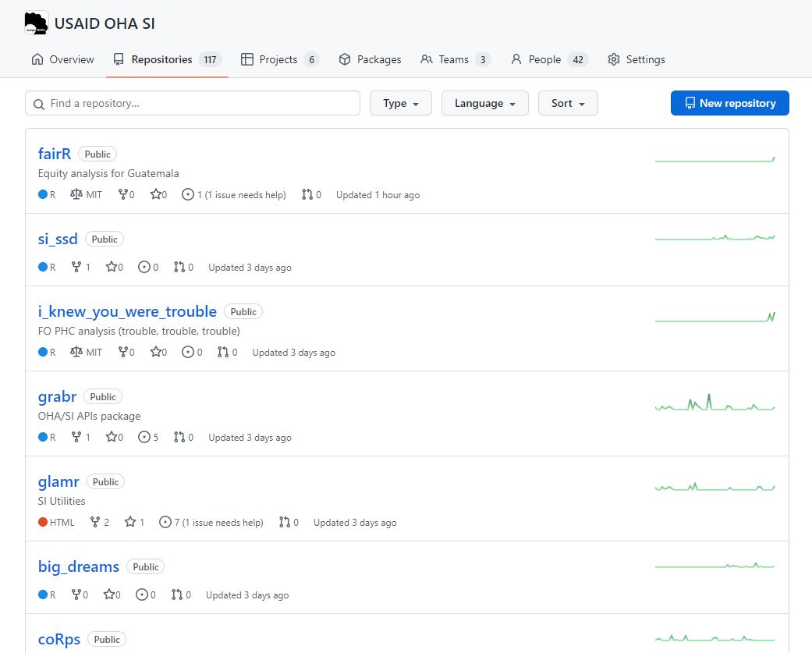Open the i_knew_you_were_trouble repository
The image size is (812, 653).
tap(127, 311)
